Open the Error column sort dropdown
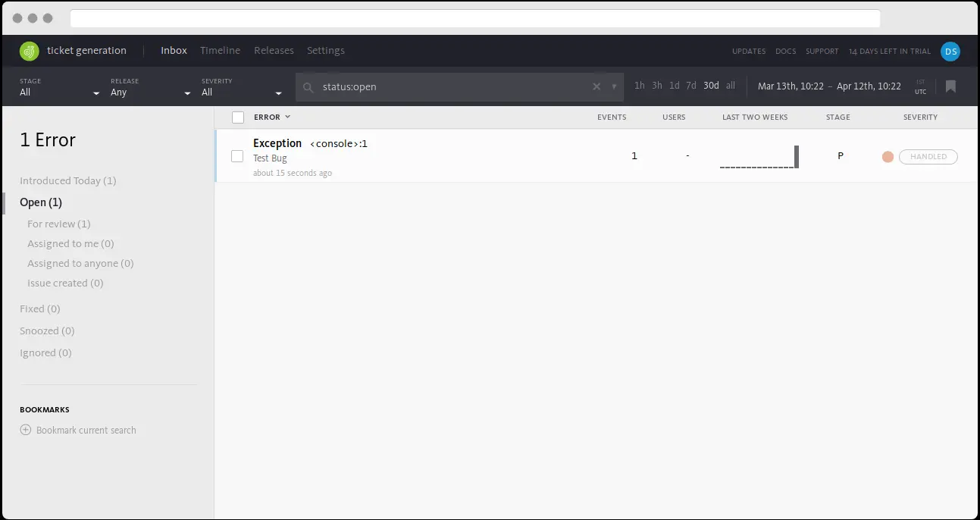 pos(272,117)
